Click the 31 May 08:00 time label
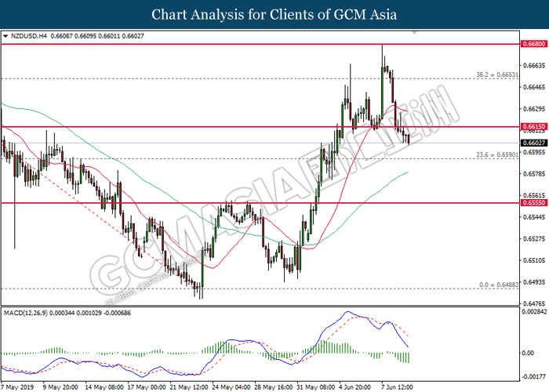 [316, 387]
